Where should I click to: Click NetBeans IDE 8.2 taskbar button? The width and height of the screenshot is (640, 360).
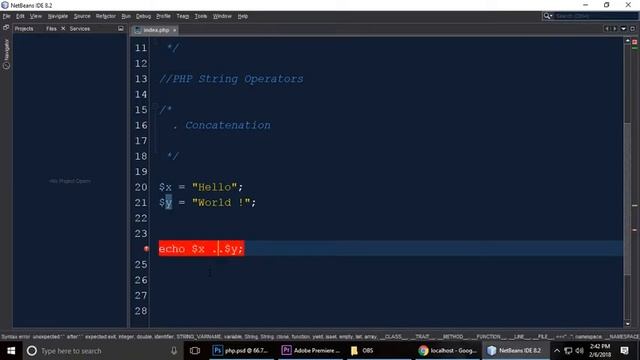pyautogui.click(x=515, y=351)
